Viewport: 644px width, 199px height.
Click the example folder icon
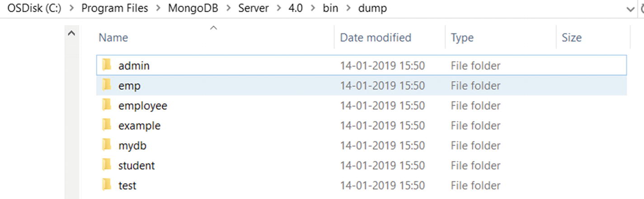pyautogui.click(x=107, y=125)
